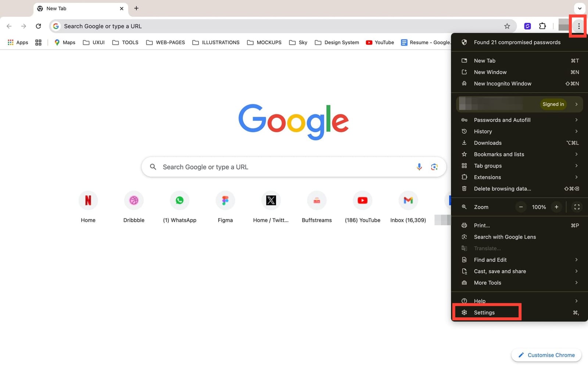Open the voice search microphone icon
Image resolution: width=588 pixels, height=368 pixels.
point(419,167)
